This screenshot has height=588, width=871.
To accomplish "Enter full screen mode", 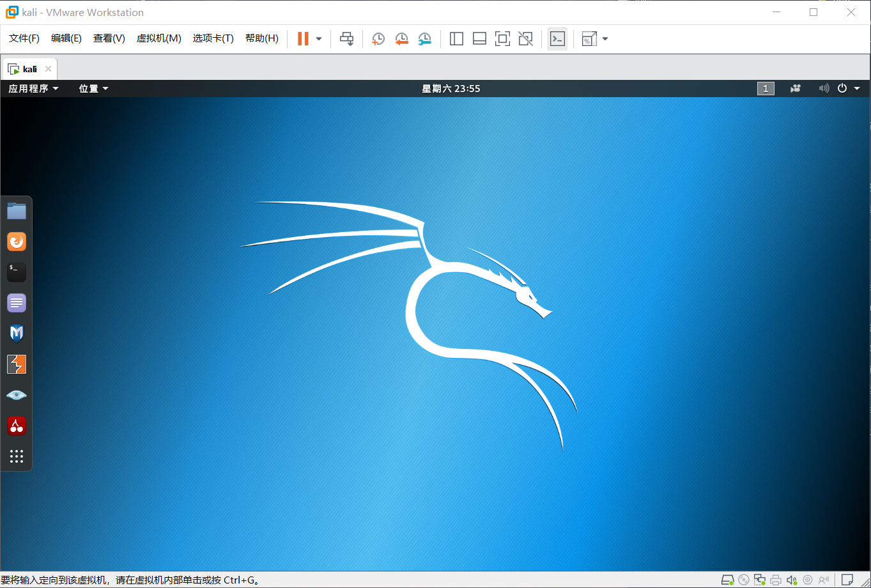I will (502, 39).
